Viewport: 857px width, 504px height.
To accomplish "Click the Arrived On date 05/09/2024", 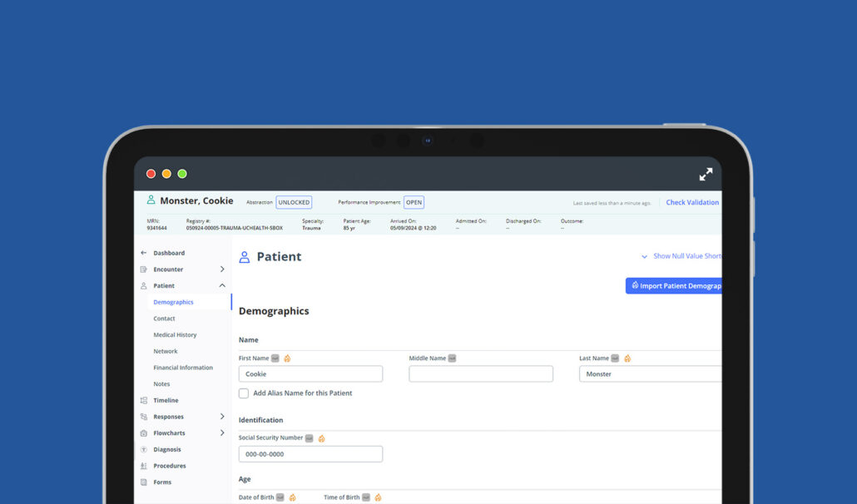I will click(414, 228).
